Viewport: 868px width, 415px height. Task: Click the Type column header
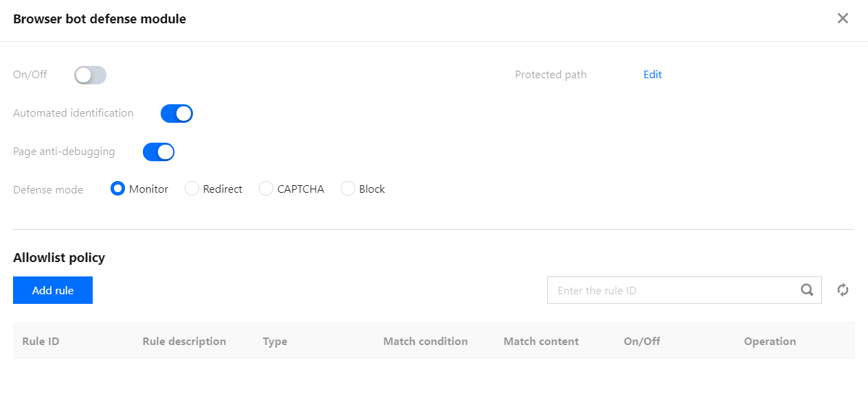pos(275,341)
